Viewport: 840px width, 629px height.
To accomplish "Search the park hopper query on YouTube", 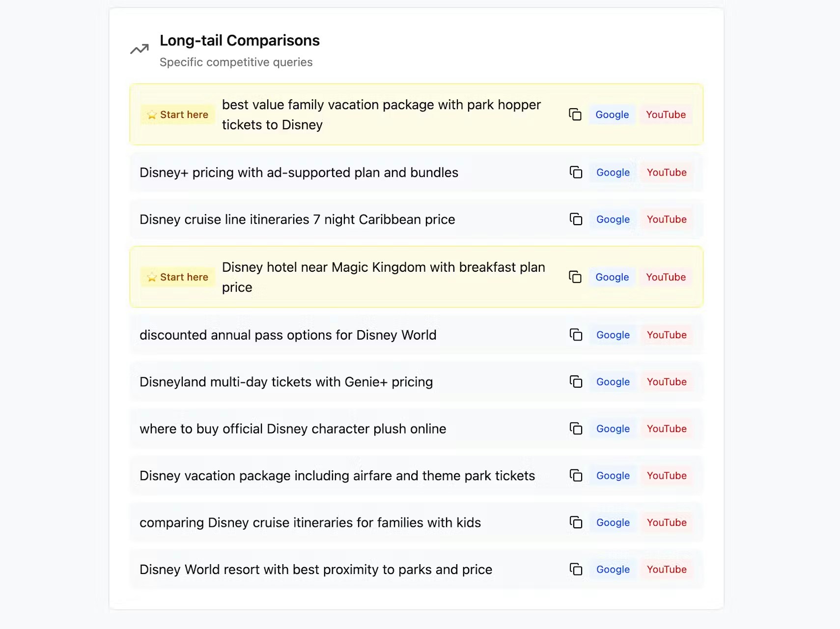I will [x=666, y=114].
